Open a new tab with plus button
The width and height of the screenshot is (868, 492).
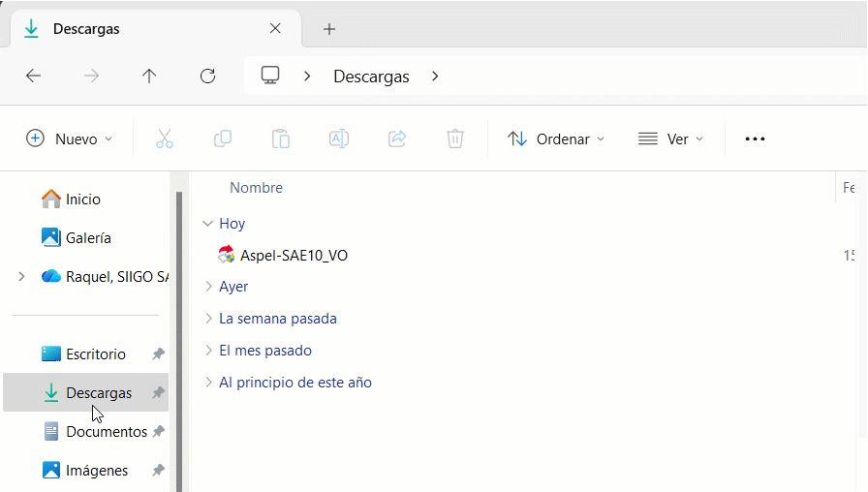[x=329, y=29]
